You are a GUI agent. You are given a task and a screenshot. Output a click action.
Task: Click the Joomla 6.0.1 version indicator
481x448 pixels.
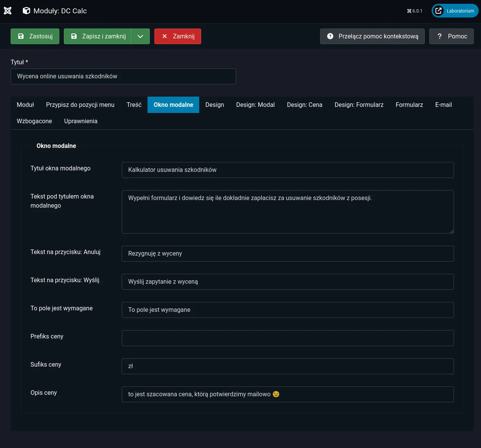point(414,11)
